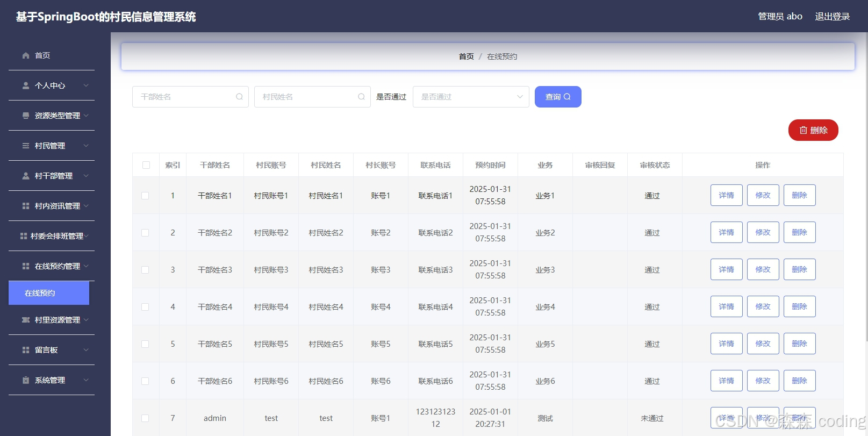Screen dimensions: 868x436
Task: Click 退出登录 to log out
Action: (832, 16)
